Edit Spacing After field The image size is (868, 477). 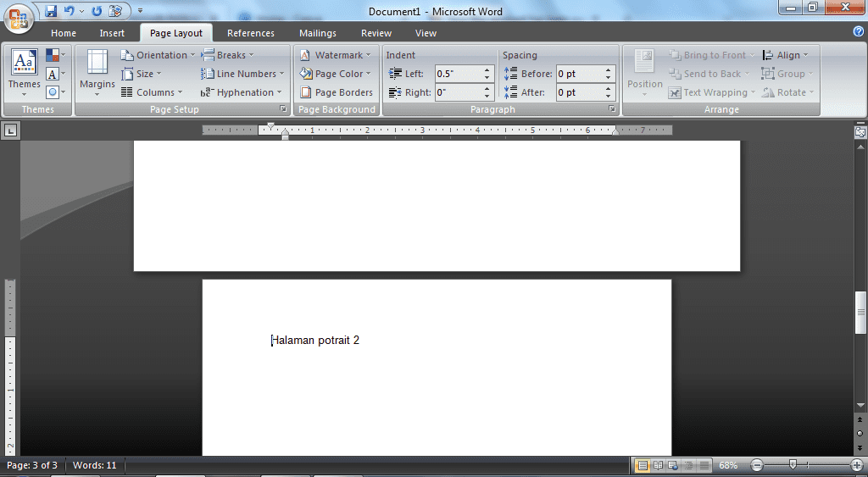click(x=579, y=92)
